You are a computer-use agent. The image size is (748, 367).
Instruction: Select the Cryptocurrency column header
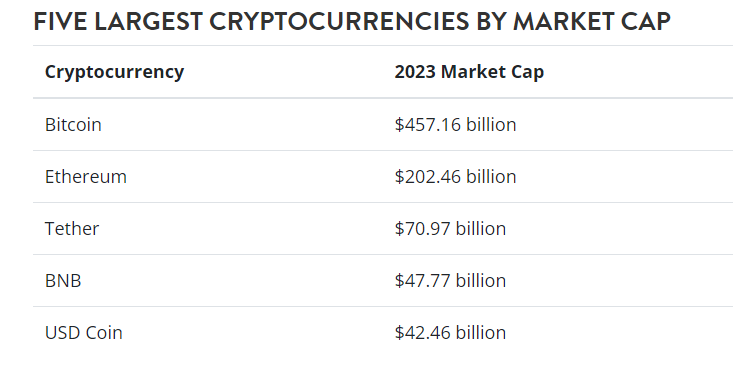pyautogui.click(x=114, y=72)
